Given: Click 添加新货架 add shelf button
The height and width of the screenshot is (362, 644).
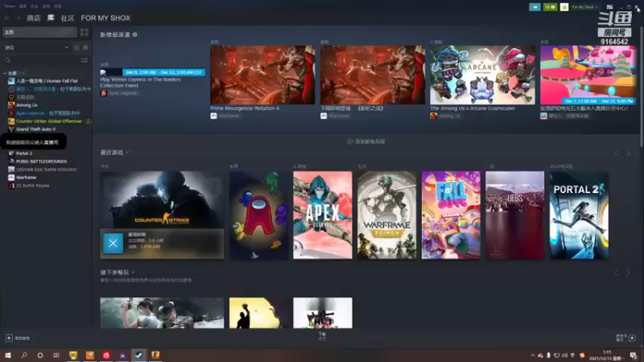Looking at the screenshot, I should click(x=366, y=142).
